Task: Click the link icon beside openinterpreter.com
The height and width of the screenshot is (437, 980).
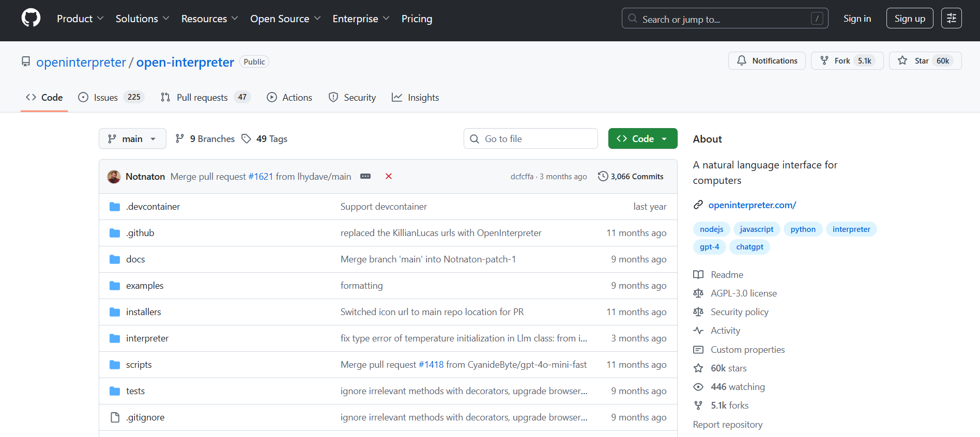Action: (x=698, y=205)
